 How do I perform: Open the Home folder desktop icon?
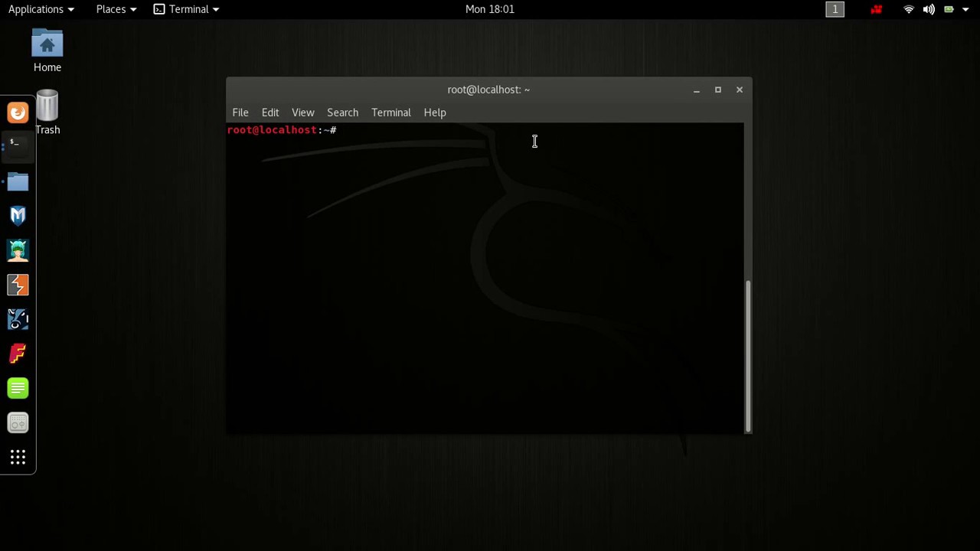click(47, 51)
